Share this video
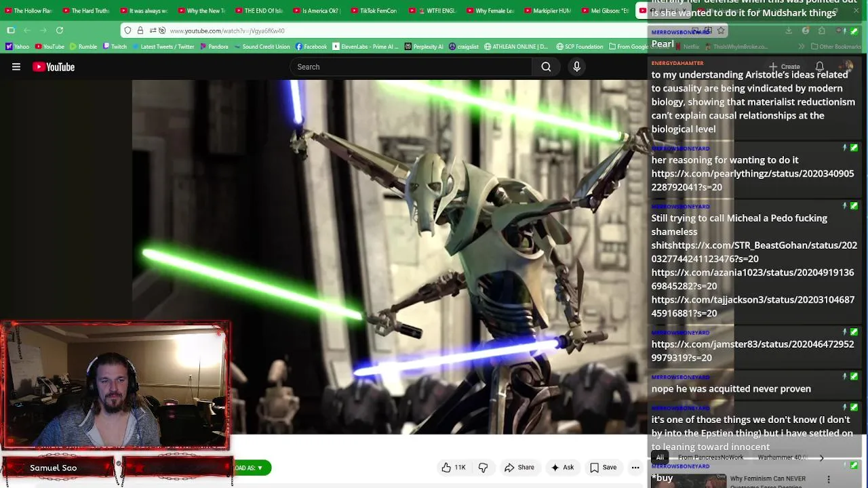The width and height of the screenshot is (868, 488). tap(519, 468)
